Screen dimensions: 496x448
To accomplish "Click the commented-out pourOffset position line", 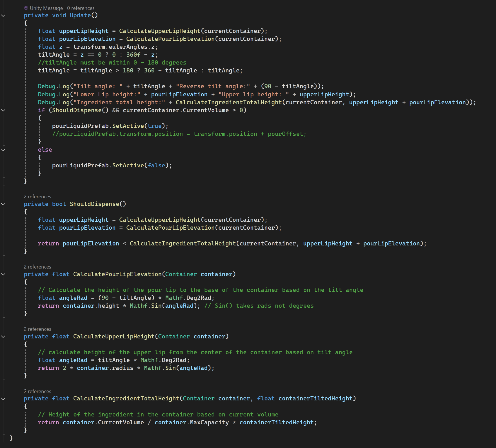I will click(x=179, y=134).
